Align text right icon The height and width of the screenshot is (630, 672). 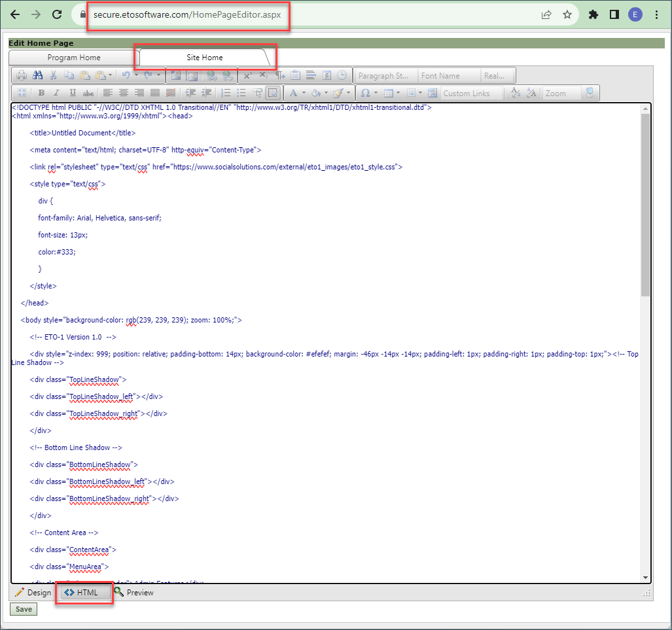point(139,93)
